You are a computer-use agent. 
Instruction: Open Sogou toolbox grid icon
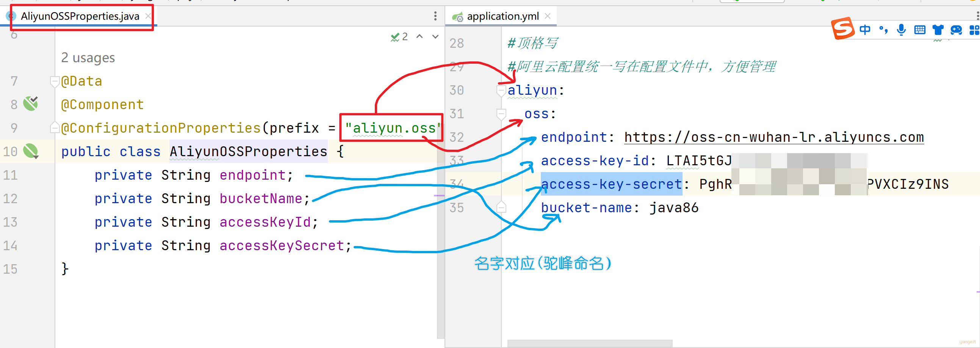(974, 30)
